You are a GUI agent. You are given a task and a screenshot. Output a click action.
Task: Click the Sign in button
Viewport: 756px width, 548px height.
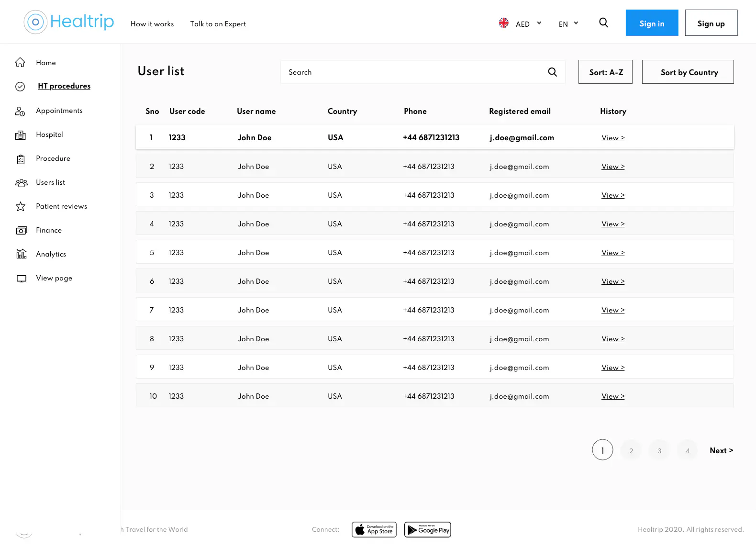point(652,22)
